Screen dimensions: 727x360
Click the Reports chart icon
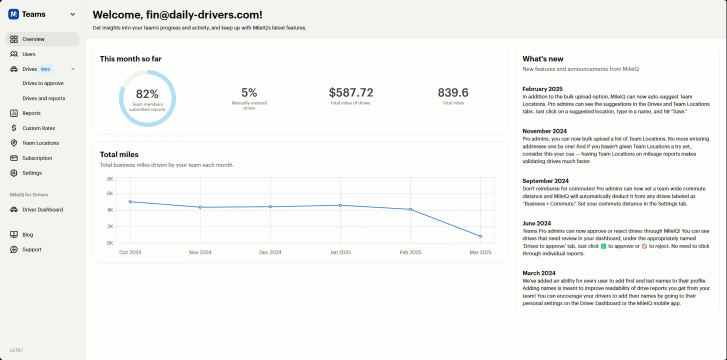click(14, 113)
